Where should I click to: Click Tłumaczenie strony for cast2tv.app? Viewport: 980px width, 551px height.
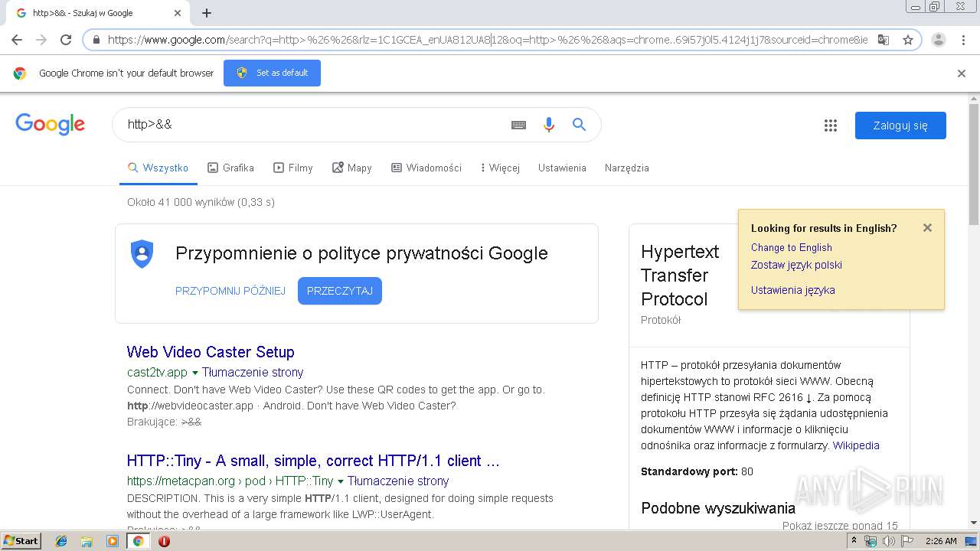tap(253, 373)
